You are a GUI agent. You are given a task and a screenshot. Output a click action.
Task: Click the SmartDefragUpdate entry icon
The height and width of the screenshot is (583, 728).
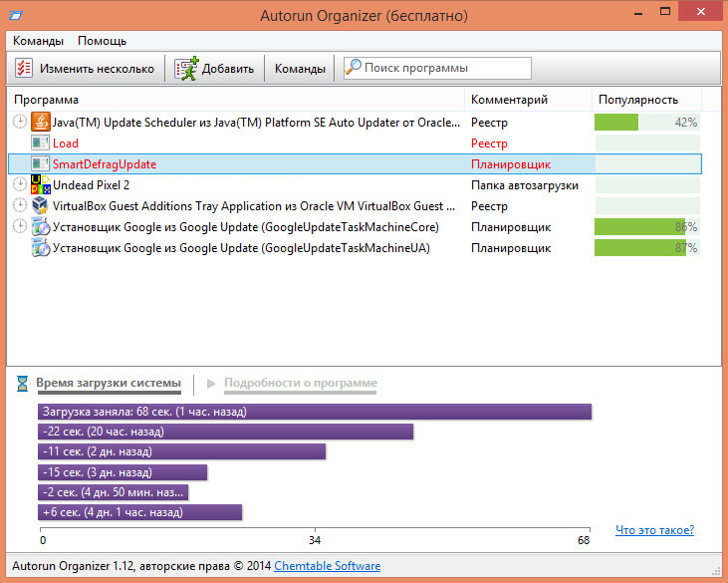coord(41,163)
